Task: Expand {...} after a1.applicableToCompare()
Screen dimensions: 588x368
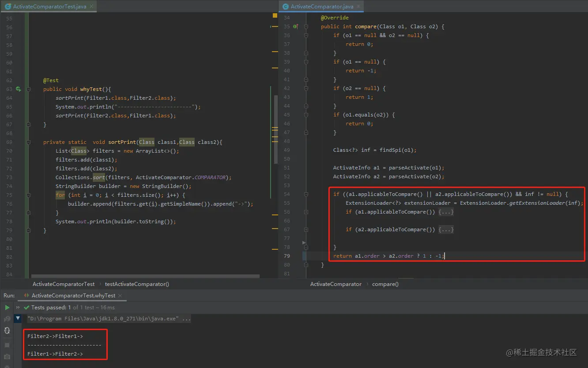Action: click(446, 212)
